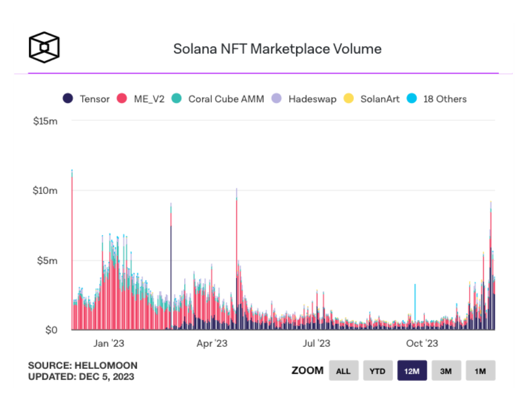
Task: Click the Tensor legend label
Action: click(x=95, y=99)
